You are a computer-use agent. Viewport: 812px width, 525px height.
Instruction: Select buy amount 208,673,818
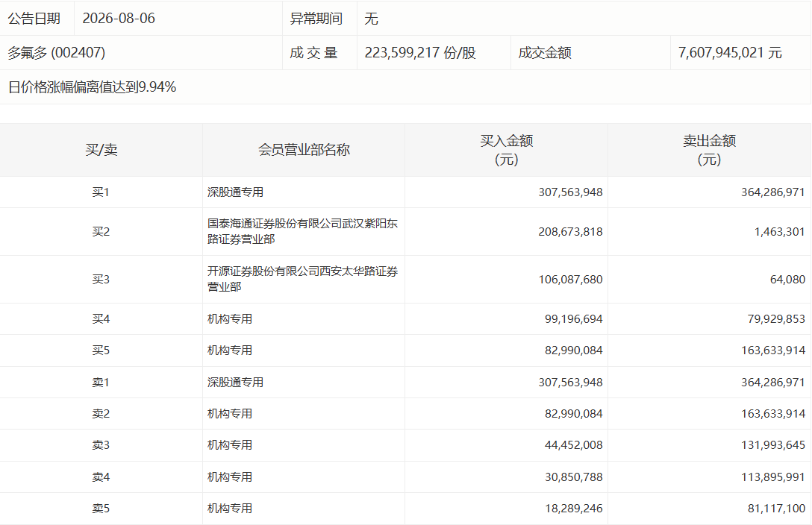(x=570, y=232)
